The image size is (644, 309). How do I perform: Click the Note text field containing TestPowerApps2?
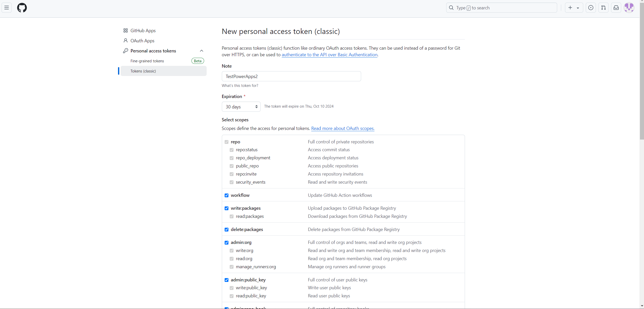point(291,76)
